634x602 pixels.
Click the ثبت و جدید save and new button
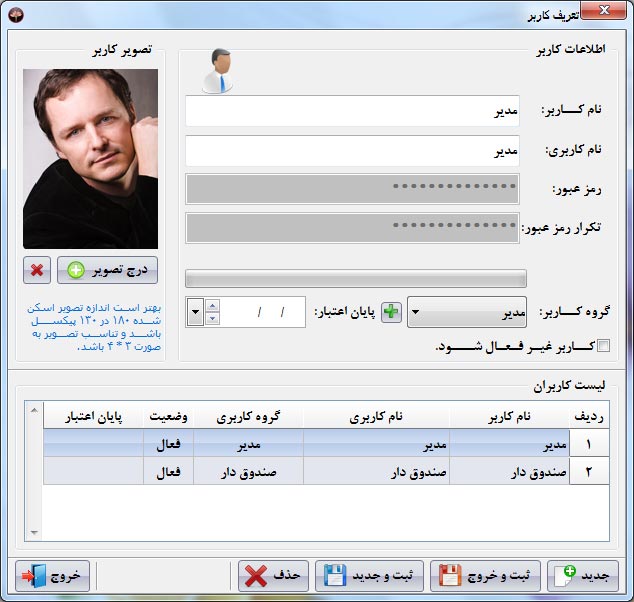pos(369,576)
